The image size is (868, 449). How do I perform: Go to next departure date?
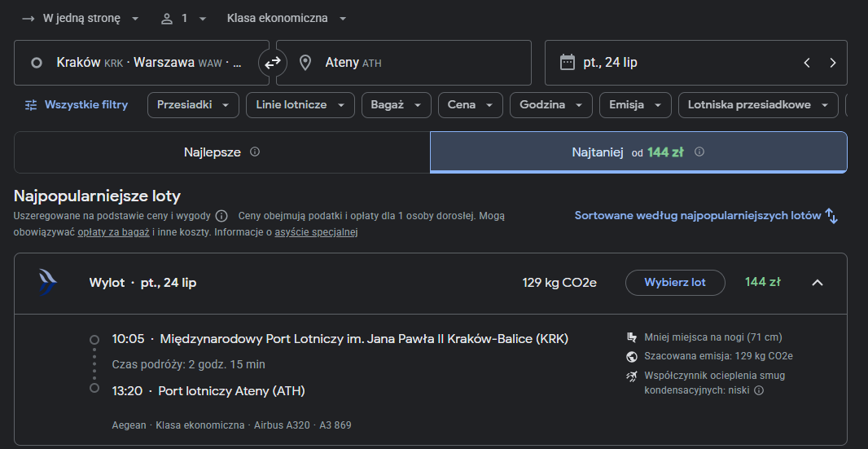[x=832, y=63]
